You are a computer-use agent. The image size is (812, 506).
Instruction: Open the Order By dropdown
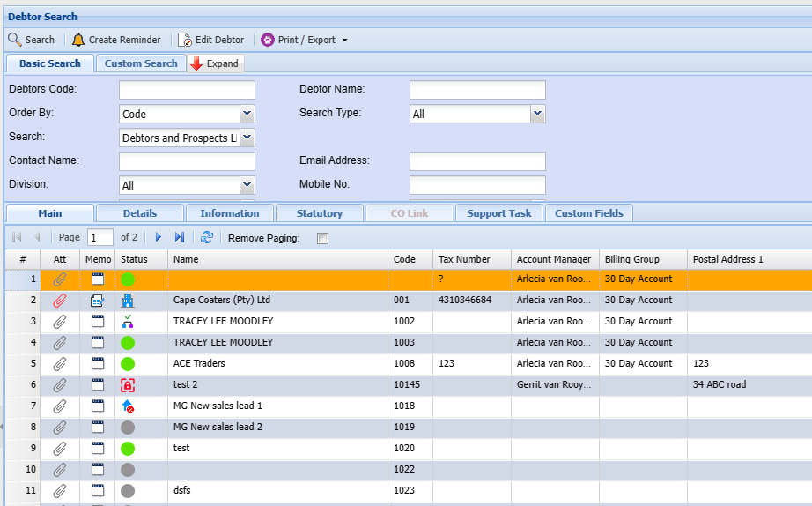[247, 114]
